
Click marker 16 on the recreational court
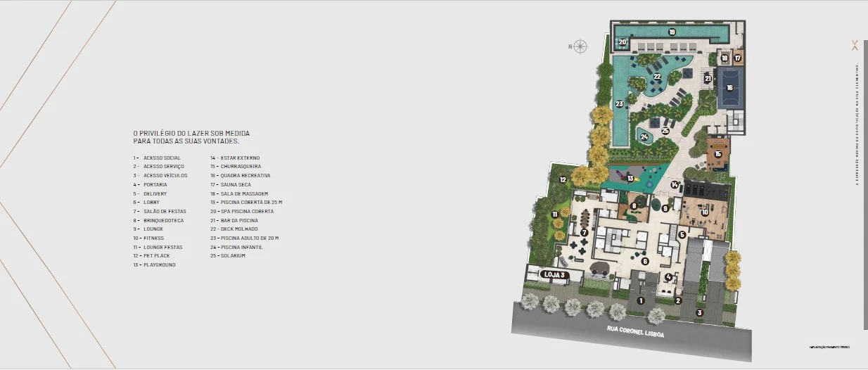[x=729, y=88]
